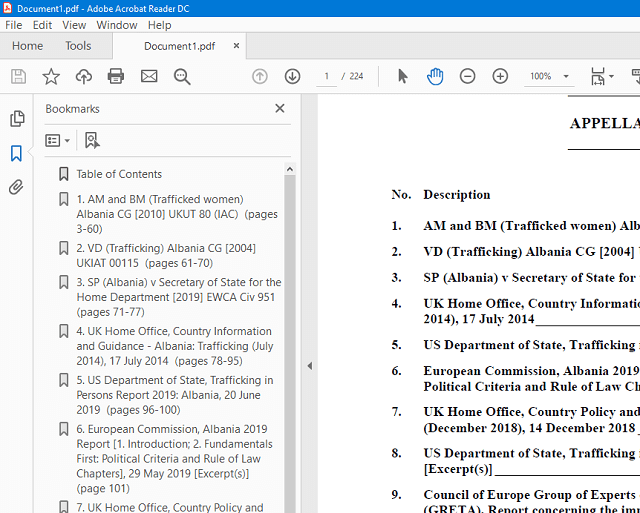The image size is (640, 513).
Task: Click document entry 9 'Council of Europe Group'
Action: click(x=531, y=502)
